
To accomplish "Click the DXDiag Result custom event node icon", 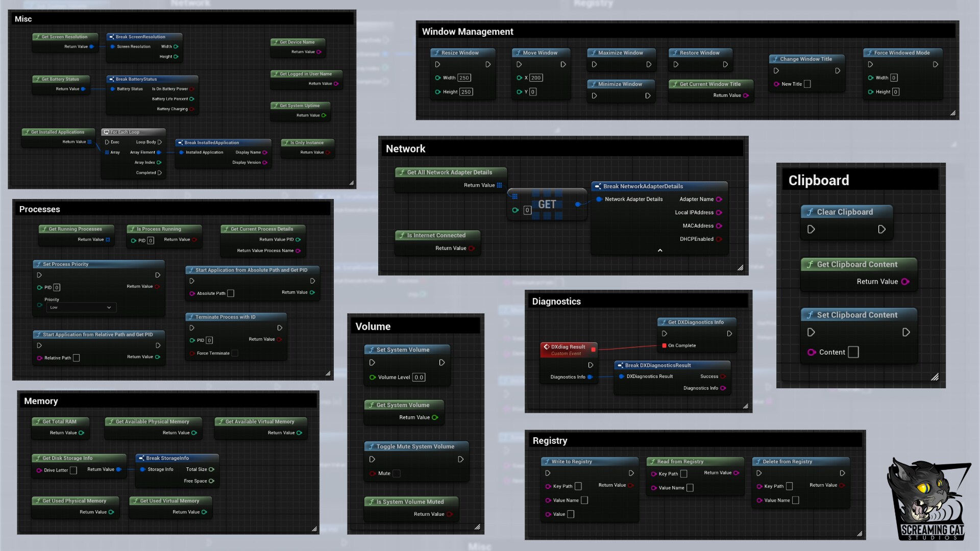I will coord(546,346).
